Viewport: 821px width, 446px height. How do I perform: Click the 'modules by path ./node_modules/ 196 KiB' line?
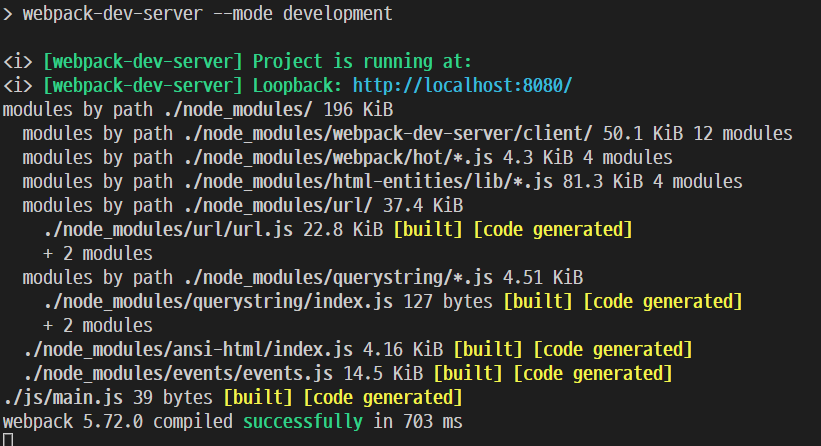(x=198, y=110)
